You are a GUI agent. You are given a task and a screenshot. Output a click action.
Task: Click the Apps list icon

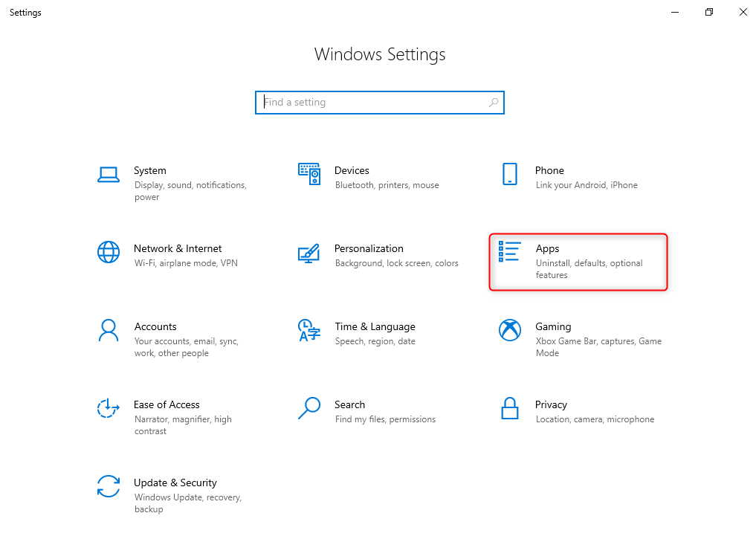pos(509,252)
